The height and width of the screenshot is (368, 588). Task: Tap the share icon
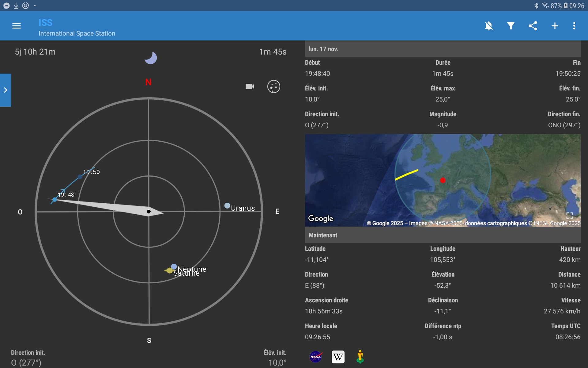[x=533, y=26]
